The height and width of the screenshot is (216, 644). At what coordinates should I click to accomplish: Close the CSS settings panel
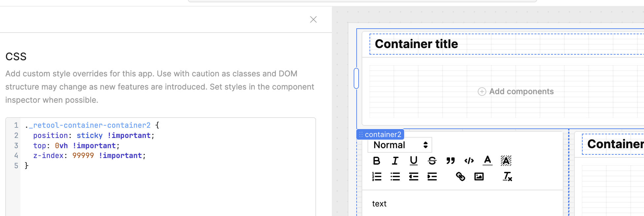click(x=313, y=19)
